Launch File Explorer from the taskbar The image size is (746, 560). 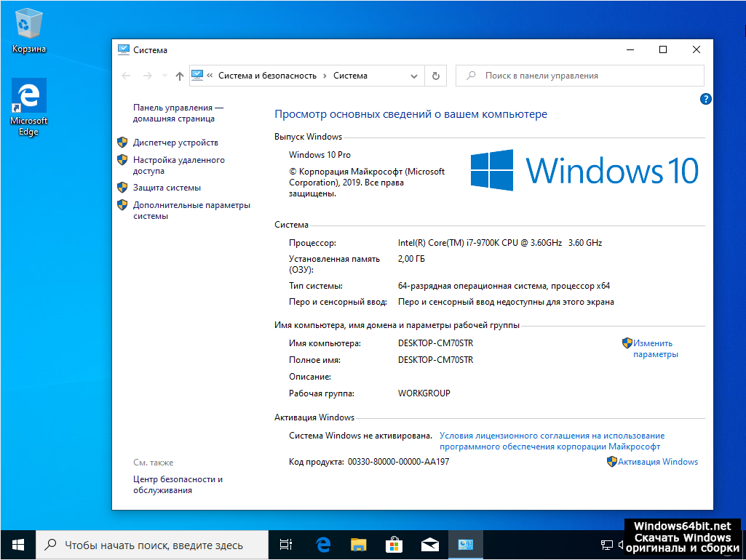point(358,545)
